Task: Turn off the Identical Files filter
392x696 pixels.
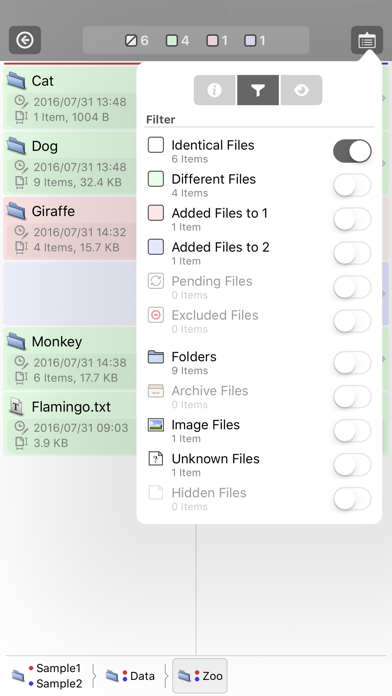Action: click(x=352, y=151)
